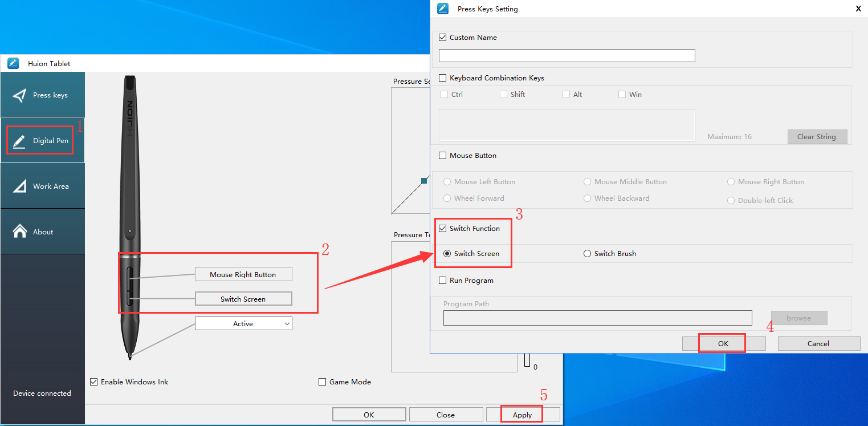Click the Press Keys Setting title icon
The width and height of the screenshot is (868, 426).
443,9
